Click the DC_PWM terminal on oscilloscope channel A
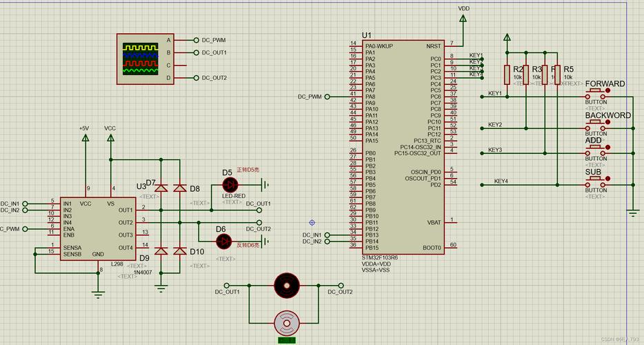Screen dimensions: 644x345 coord(196,40)
